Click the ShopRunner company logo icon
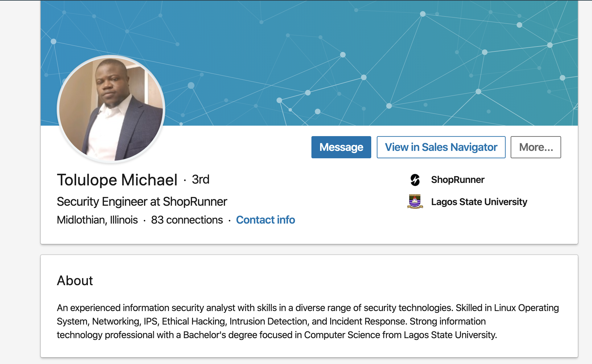The image size is (592, 364). pyautogui.click(x=415, y=180)
